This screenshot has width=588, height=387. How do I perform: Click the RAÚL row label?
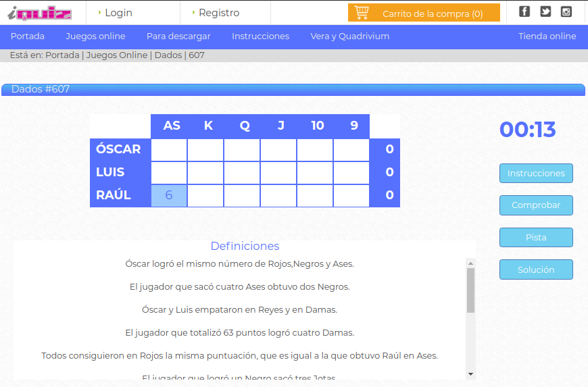pos(114,195)
